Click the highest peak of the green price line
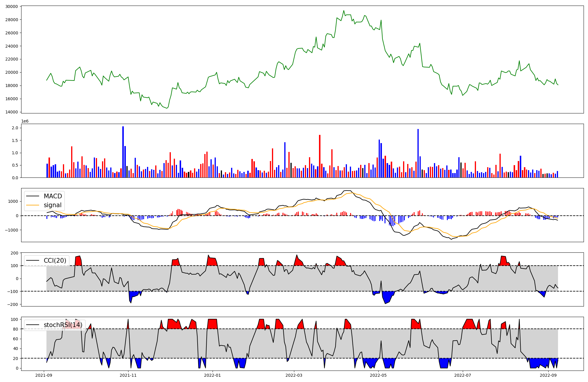The height and width of the screenshot is (382, 588). tap(344, 11)
